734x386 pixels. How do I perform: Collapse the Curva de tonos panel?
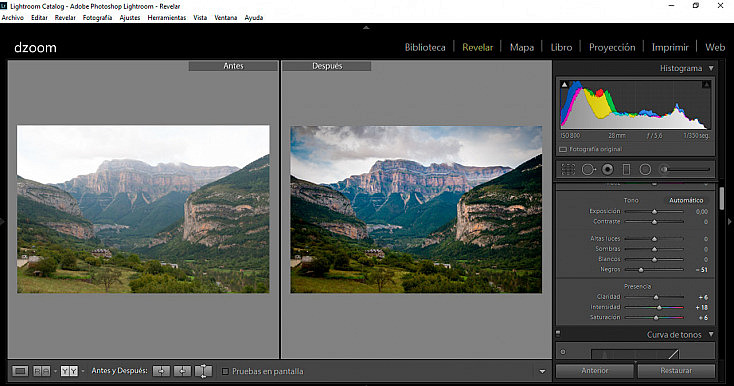pyautogui.click(x=711, y=335)
